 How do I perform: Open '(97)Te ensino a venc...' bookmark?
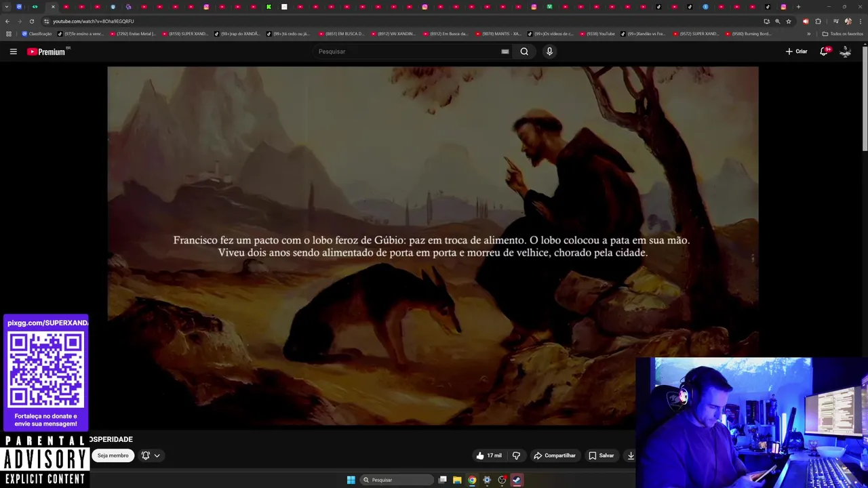[x=80, y=34]
